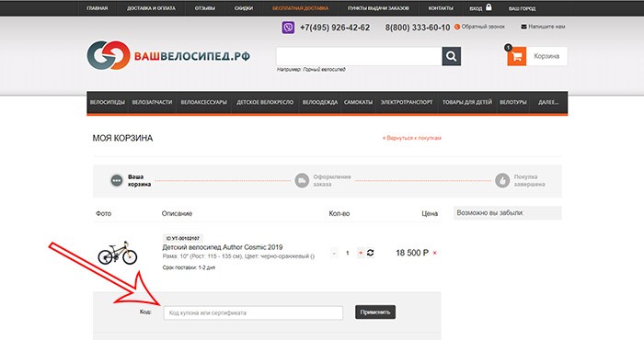Click the Ваша корзина step icon
The width and height of the screenshot is (644, 340).
pos(117,180)
